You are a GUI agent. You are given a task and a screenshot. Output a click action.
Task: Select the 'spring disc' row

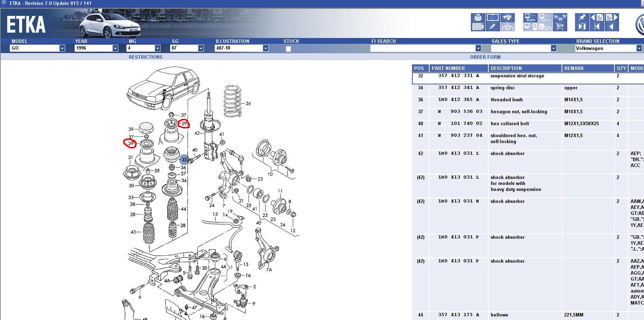(x=528, y=90)
